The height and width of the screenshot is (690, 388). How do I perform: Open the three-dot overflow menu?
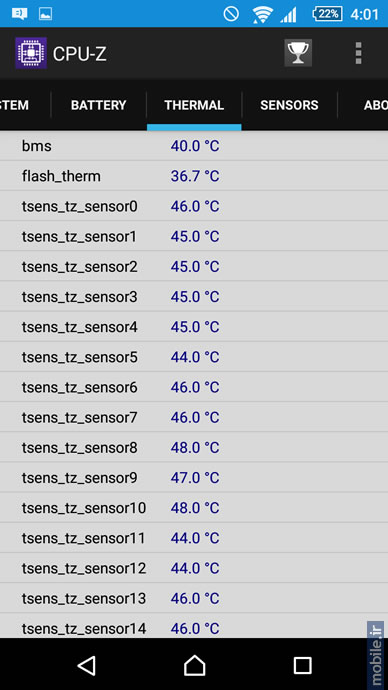(x=359, y=53)
